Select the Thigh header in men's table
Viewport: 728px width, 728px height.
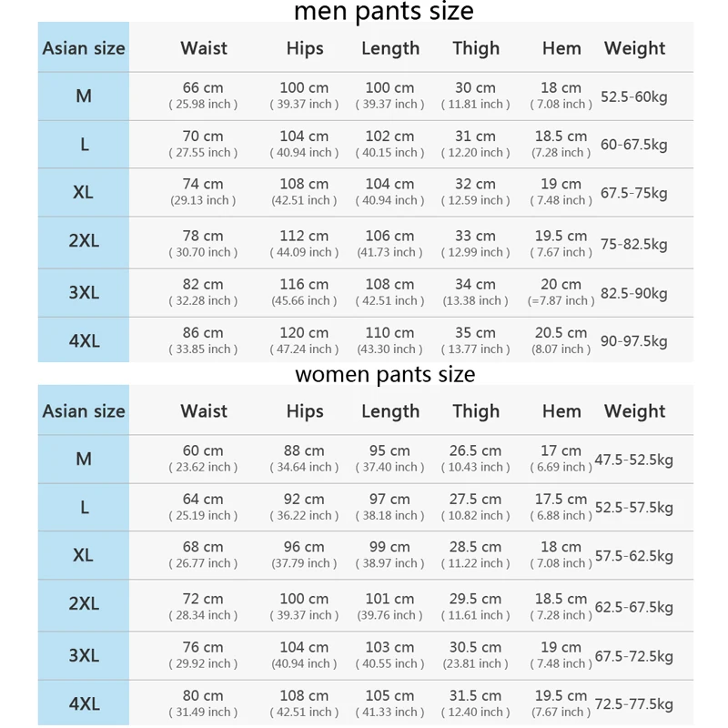[476, 48]
